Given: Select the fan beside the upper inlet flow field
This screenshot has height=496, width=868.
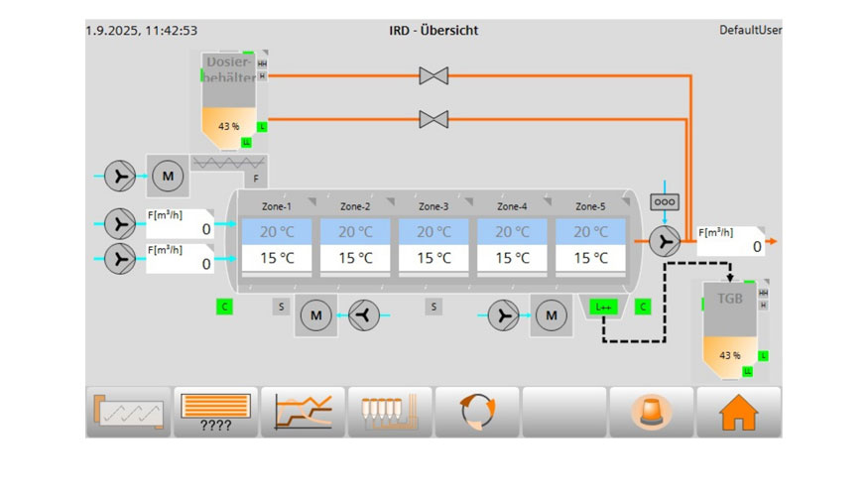Looking at the screenshot, I should click(120, 224).
